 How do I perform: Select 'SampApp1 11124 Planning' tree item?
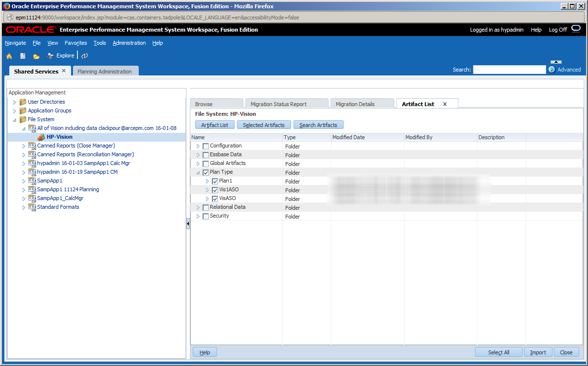pos(68,190)
